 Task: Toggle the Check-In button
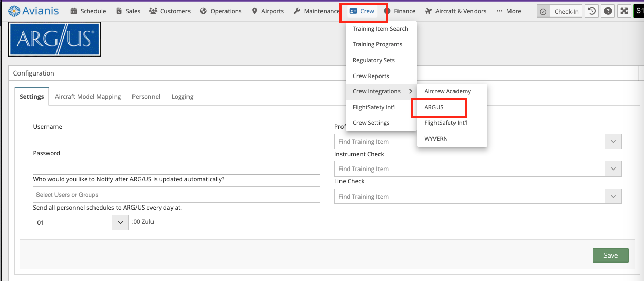pos(559,11)
